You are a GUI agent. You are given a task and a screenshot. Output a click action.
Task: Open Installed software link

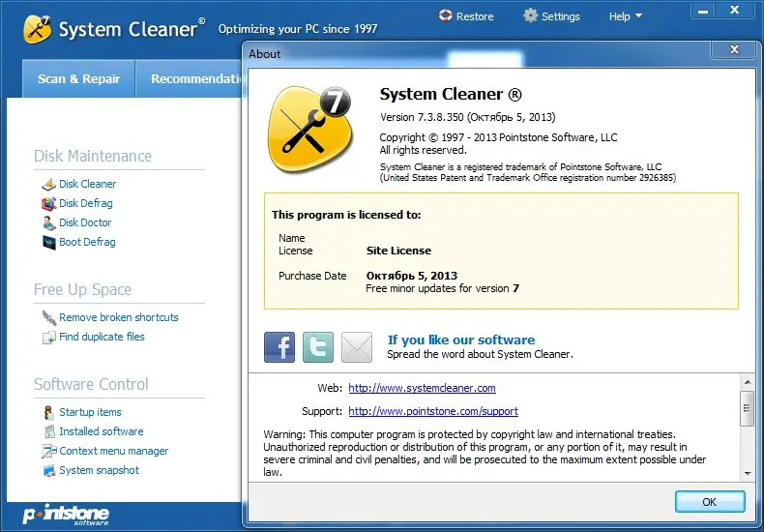[x=102, y=431]
